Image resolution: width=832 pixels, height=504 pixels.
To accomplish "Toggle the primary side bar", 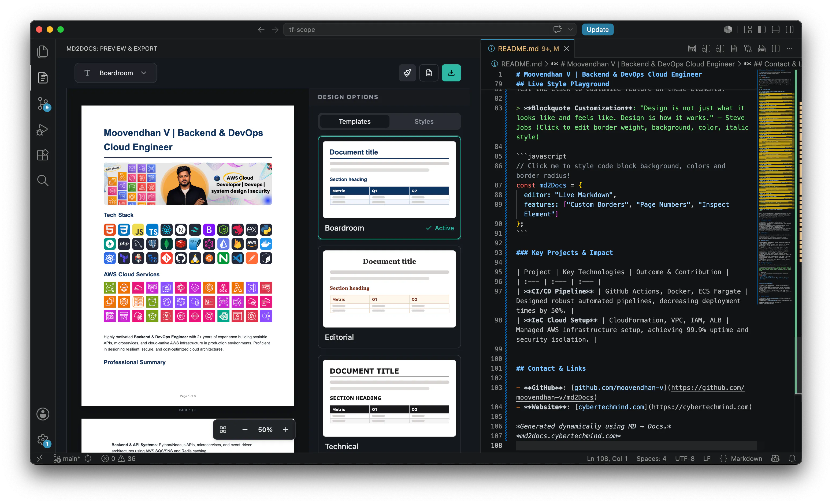I will coord(762,29).
